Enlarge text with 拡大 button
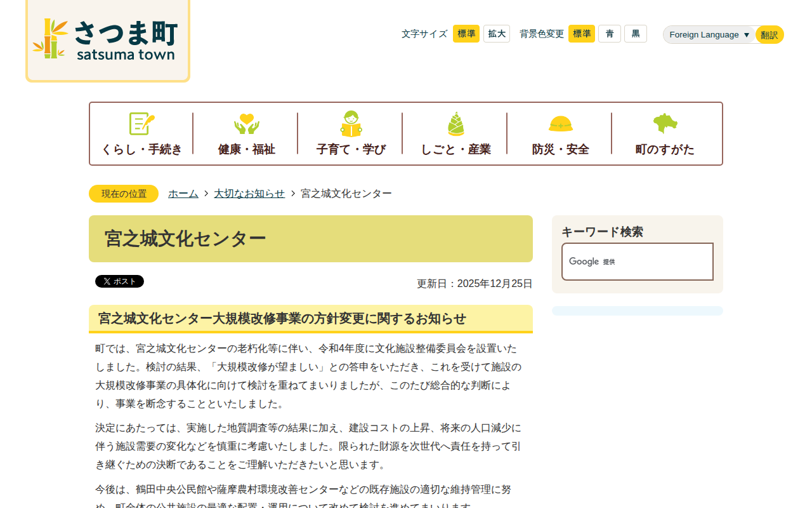This screenshot has width=812, height=508. (497, 34)
